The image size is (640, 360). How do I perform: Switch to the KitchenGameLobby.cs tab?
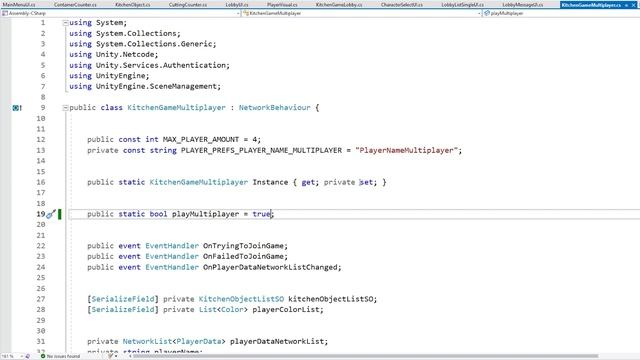339,4
